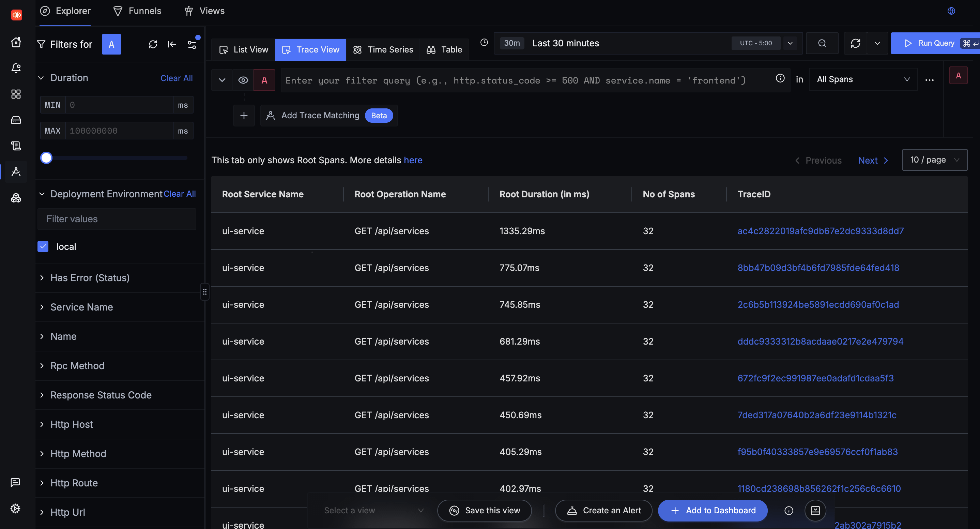This screenshot has height=529, width=980.
Task: Switch to the Funnels tab
Action: [x=137, y=11]
